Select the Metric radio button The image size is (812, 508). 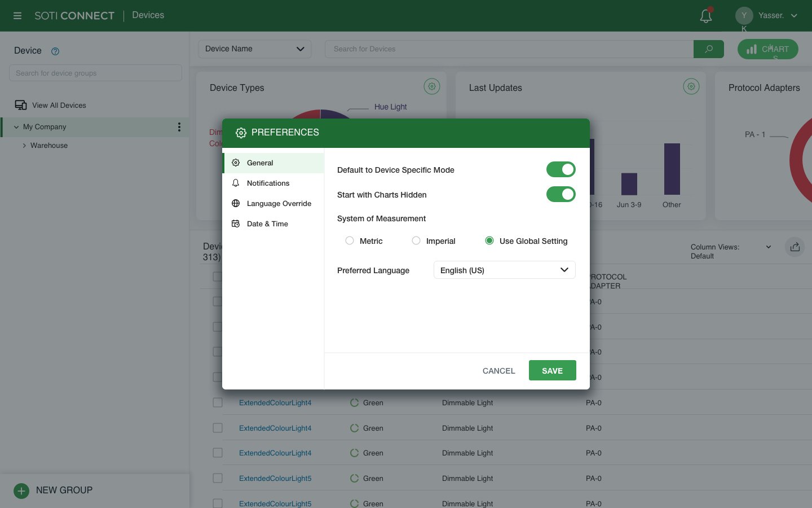coord(350,240)
